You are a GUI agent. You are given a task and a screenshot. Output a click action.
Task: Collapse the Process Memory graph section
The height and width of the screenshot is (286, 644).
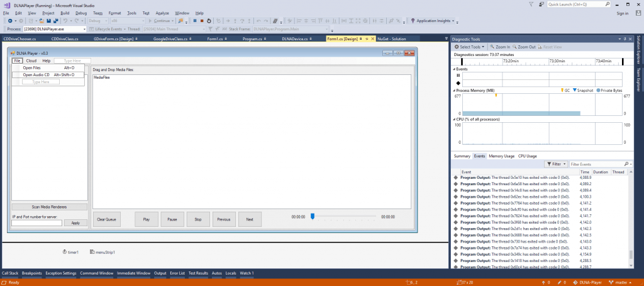[x=455, y=91]
